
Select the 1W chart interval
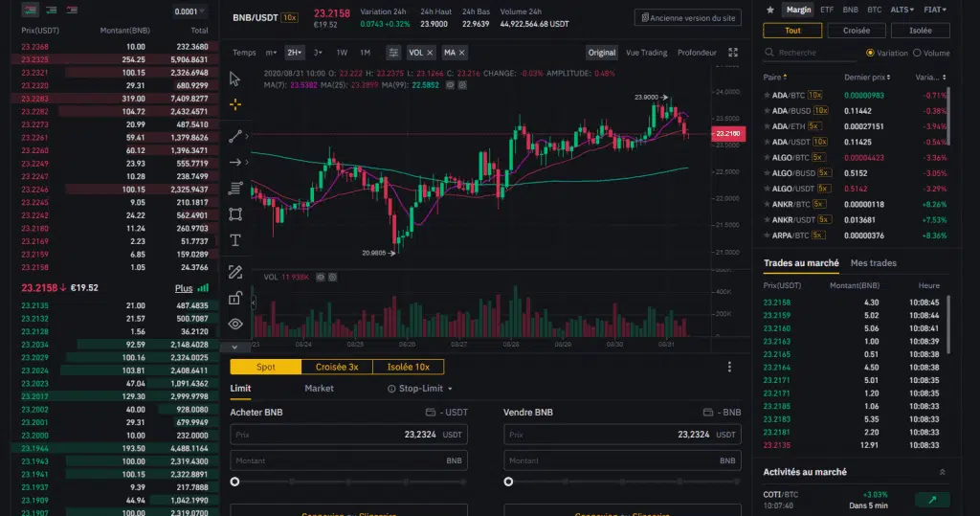342,54
